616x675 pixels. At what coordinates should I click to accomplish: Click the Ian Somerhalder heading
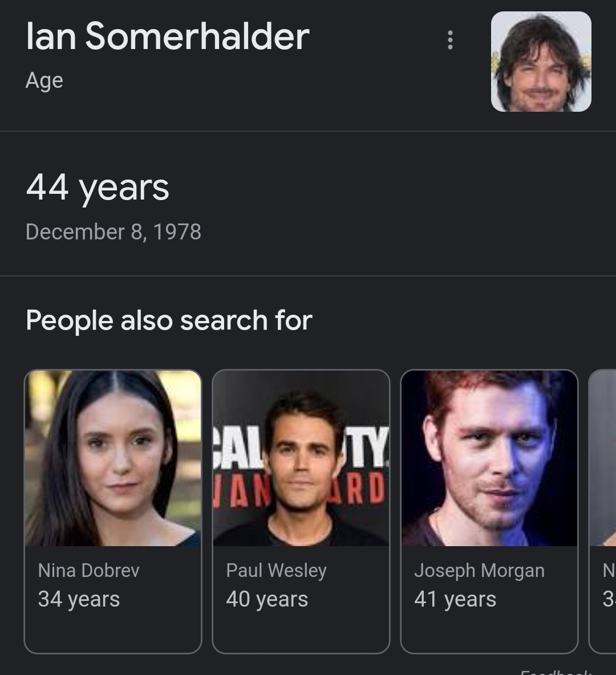tap(167, 36)
